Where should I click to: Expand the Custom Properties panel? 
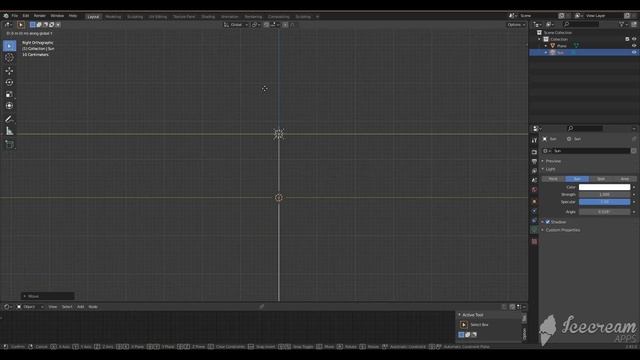coord(563,230)
